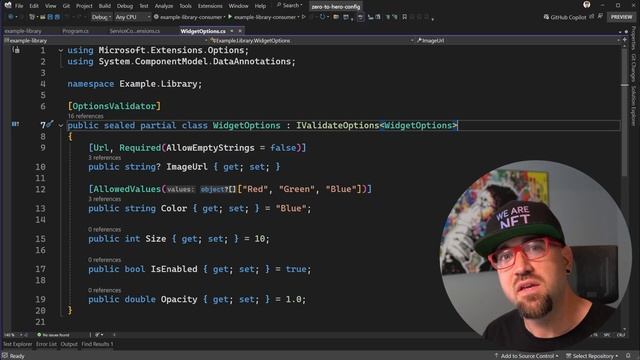Select the WidgetOptions.cs tab

click(x=203, y=31)
